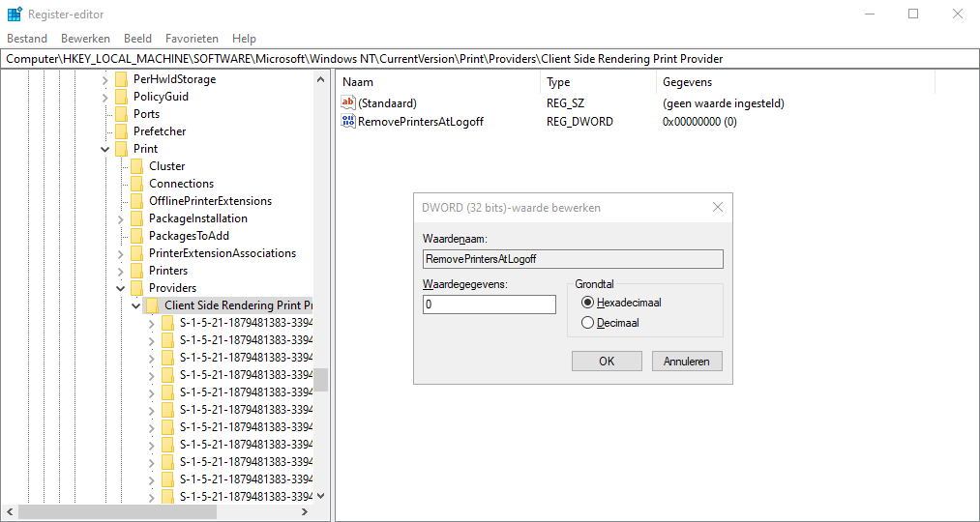Select the Connections folder icon
Viewport: 980px width, 522px height.
[x=136, y=184]
